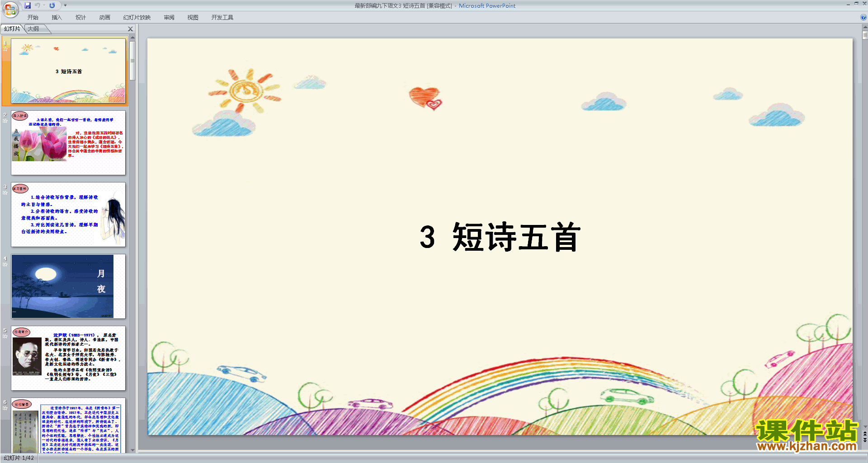Click status bar text 幻灯片 1/42

(x=19, y=458)
